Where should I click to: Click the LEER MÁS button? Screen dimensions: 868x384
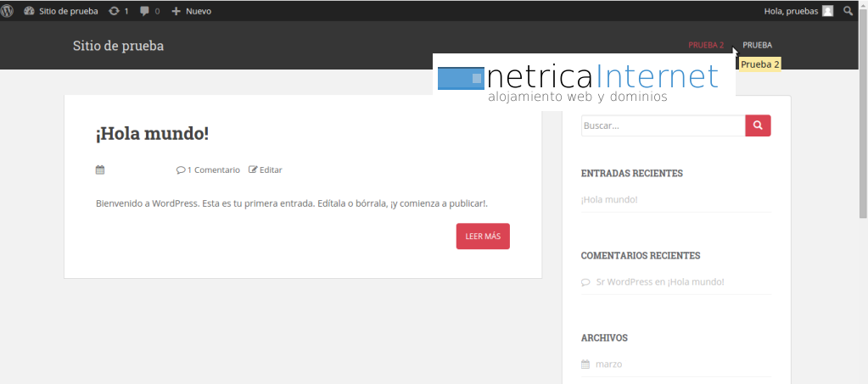point(483,237)
